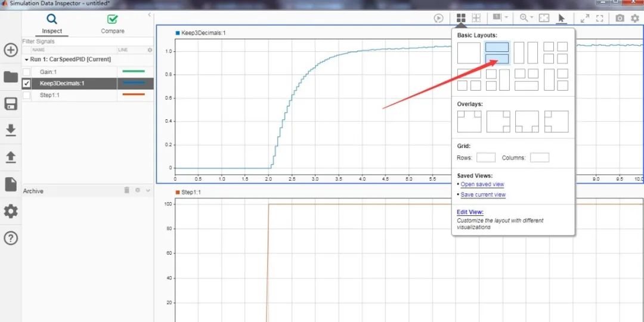The image size is (644, 322).
Task: Save the session via floppy disk icon
Action: click(x=11, y=104)
